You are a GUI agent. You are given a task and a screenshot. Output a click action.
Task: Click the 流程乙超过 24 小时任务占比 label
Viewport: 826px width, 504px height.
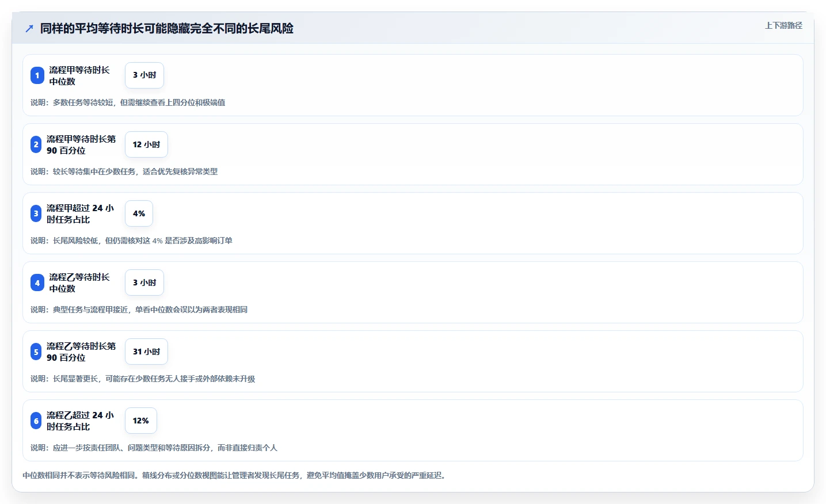click(81, 421)
